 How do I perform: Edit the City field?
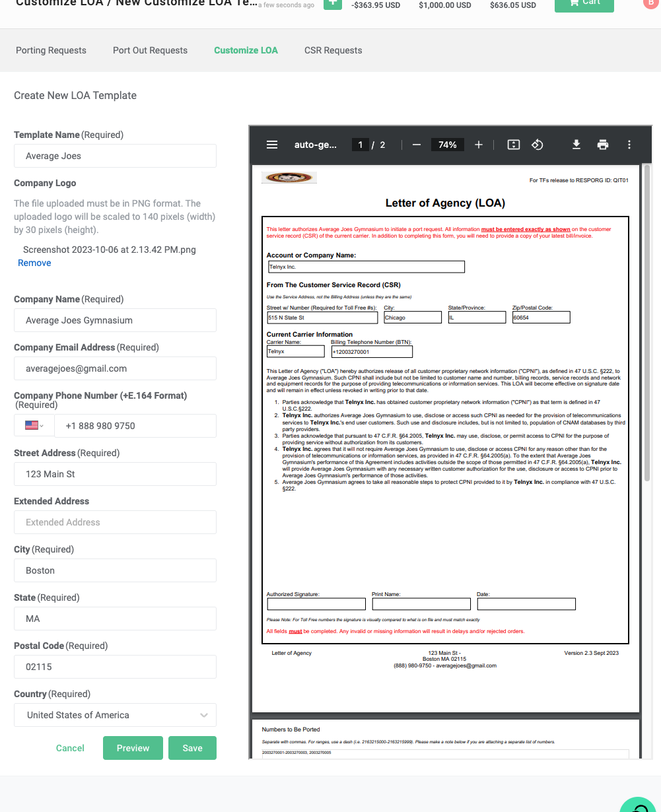[115, 570]
